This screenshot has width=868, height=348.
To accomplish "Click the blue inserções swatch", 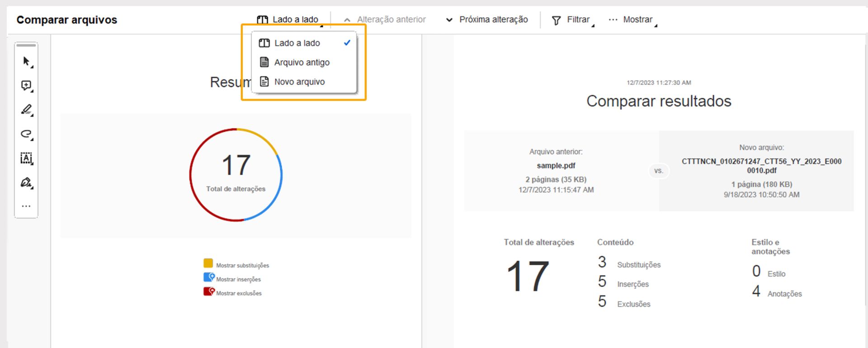I will pyautogui.click(x=208, y=277).
